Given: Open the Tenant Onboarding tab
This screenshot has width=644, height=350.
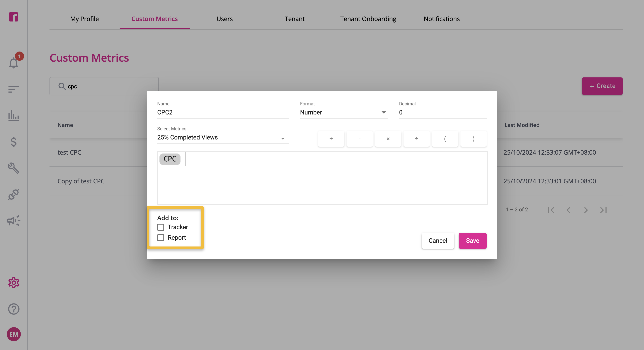Looking at the screenshot, I should pos(368,19).
